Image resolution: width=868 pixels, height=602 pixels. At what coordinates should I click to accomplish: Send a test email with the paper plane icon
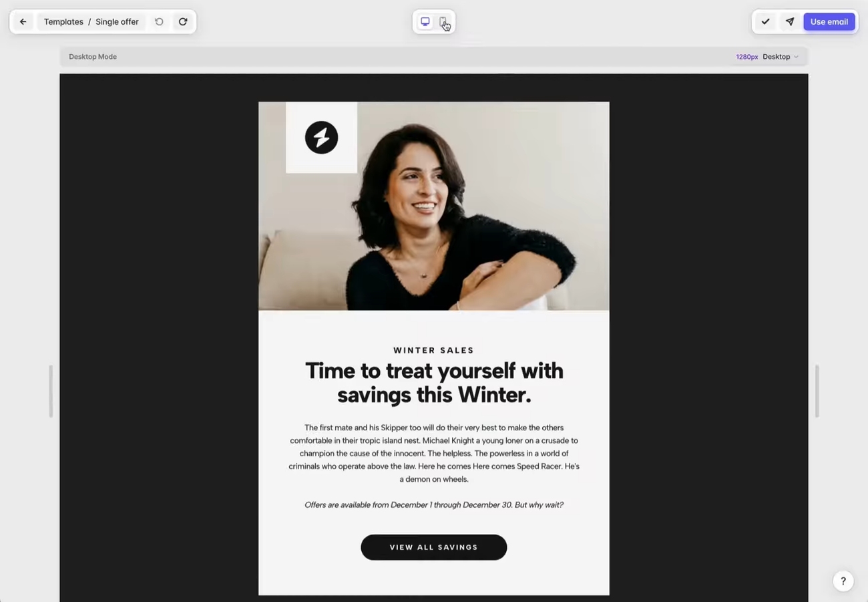pos(790,22)
